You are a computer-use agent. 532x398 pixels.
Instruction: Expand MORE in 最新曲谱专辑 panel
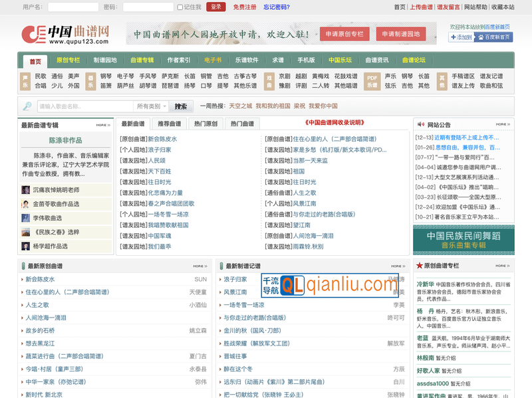[102, 125]
